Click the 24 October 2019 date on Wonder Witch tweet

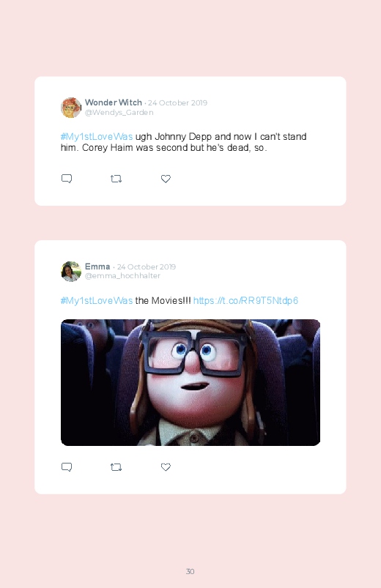click(x=177, y=103)
